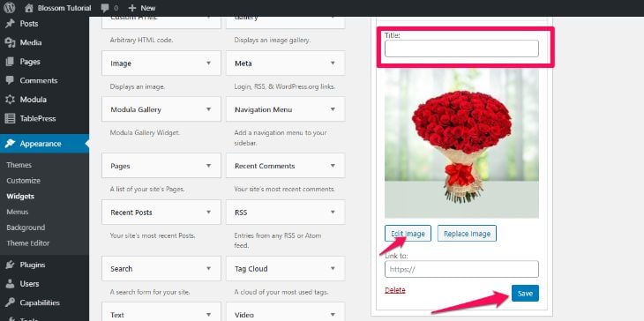This screenshot has height=321, width=644.
Task: Select the Search widget title
Action: (122, 268)
